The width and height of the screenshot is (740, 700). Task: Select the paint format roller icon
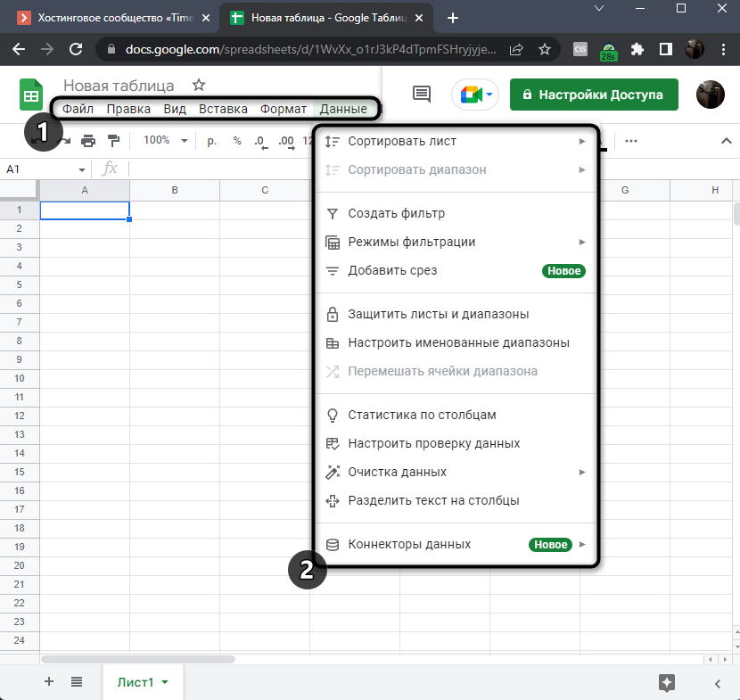coord(113,140)
